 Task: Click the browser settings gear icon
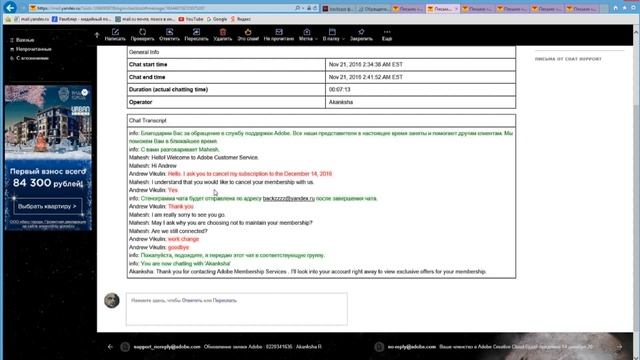633,8
